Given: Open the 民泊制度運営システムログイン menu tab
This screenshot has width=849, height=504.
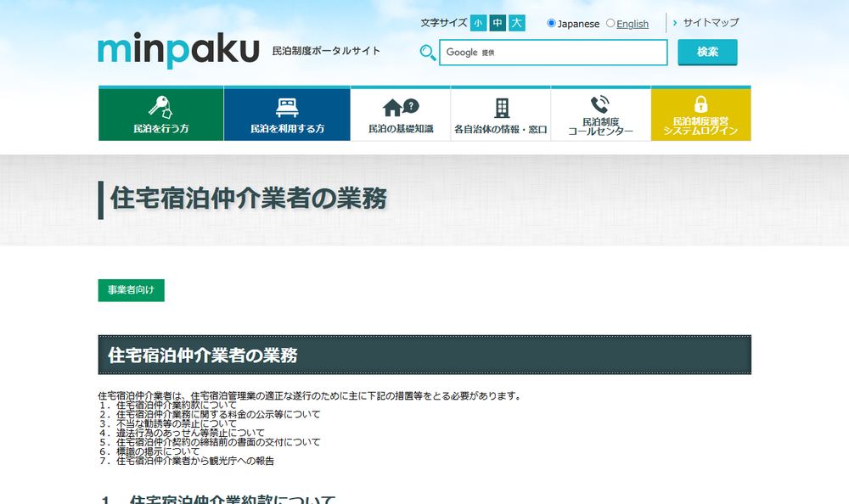Looking at the screenshot, I should (700, 115).
